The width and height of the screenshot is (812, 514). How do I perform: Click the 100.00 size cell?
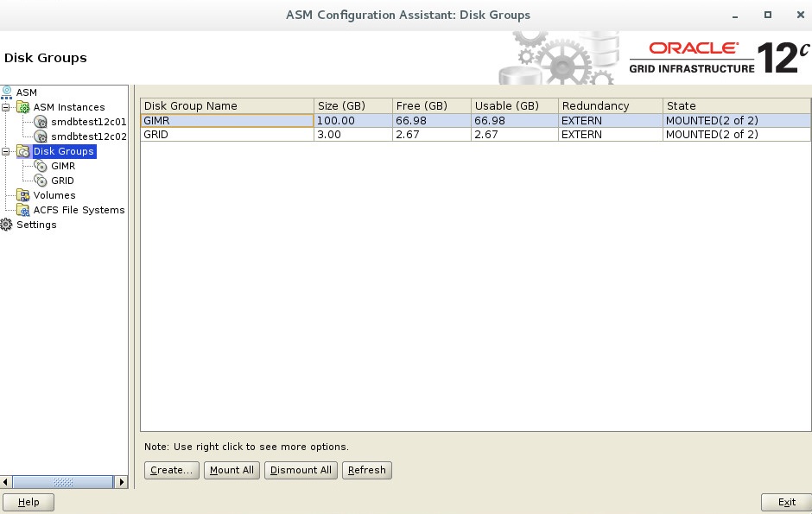point(353,121)
